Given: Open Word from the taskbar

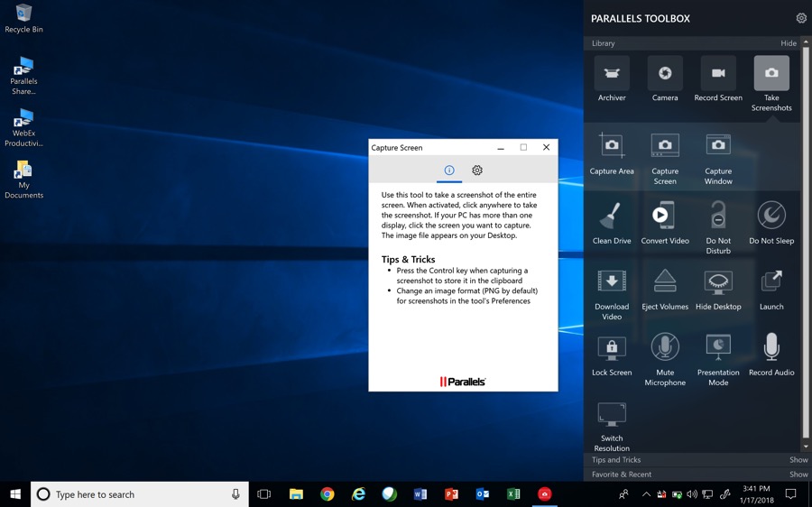Looking at the screenshot, I should click(x=420, y=494).
